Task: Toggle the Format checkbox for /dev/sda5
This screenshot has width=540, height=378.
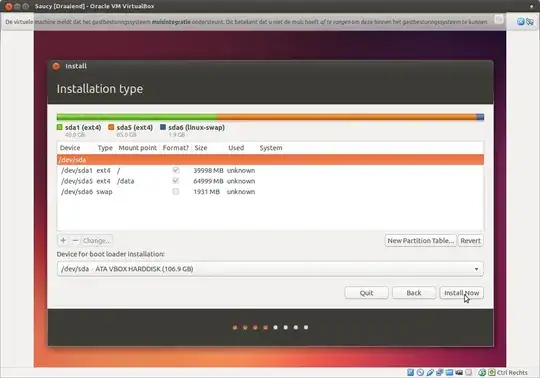Action: (176, 181)
